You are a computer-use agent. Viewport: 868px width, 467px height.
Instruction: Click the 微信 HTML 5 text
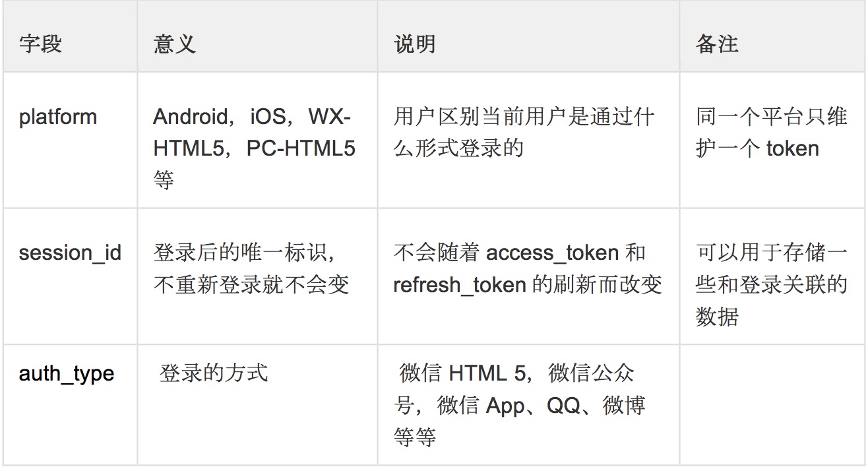(461, 374)
